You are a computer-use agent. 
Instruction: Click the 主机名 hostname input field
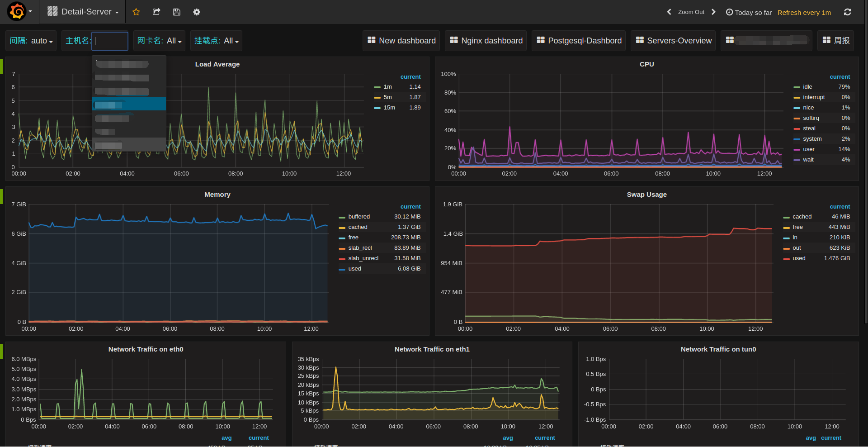point(110,41)
